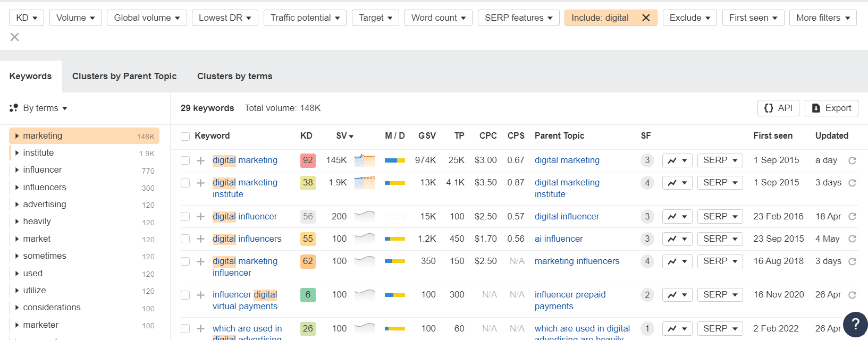Refresh the 'digital influencer' row updated 18 Apr
Image resolution: width=868 pixels, height=340 pixels.
(852, 217)
